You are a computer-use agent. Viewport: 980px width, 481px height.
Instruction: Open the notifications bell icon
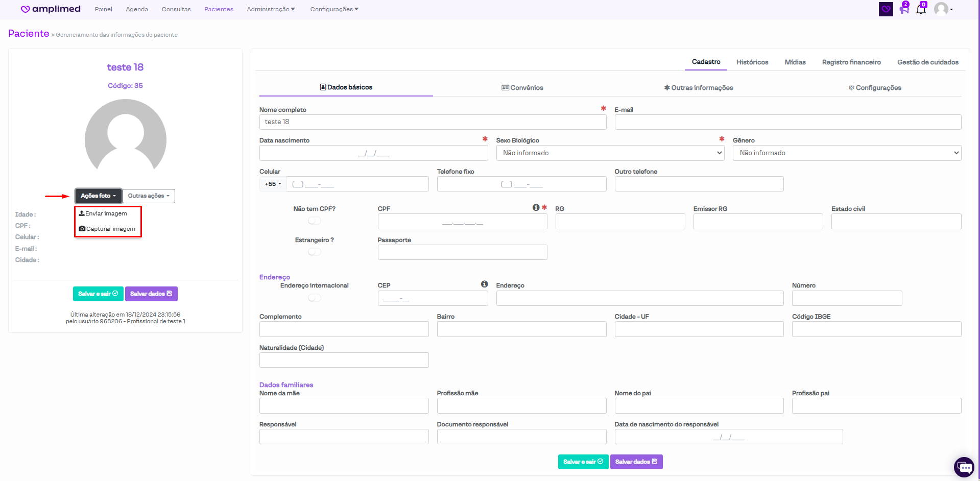[x=921, y=9]
